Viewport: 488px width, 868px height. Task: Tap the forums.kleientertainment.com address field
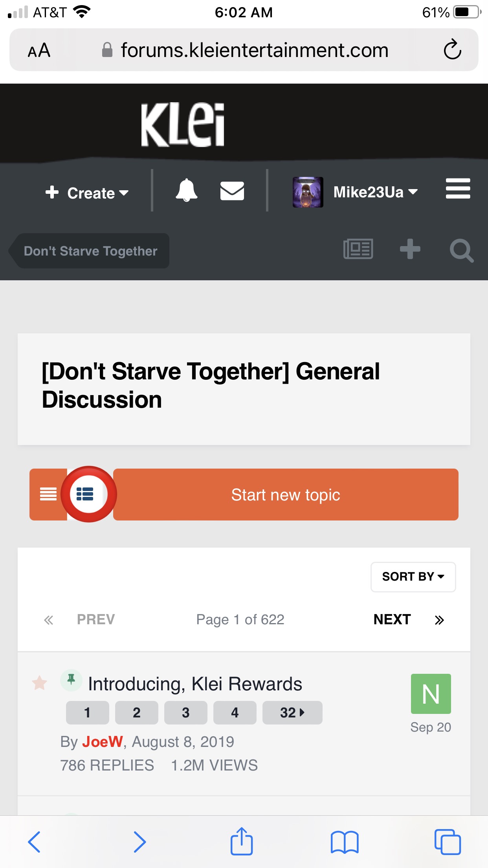tap(254, 50)
